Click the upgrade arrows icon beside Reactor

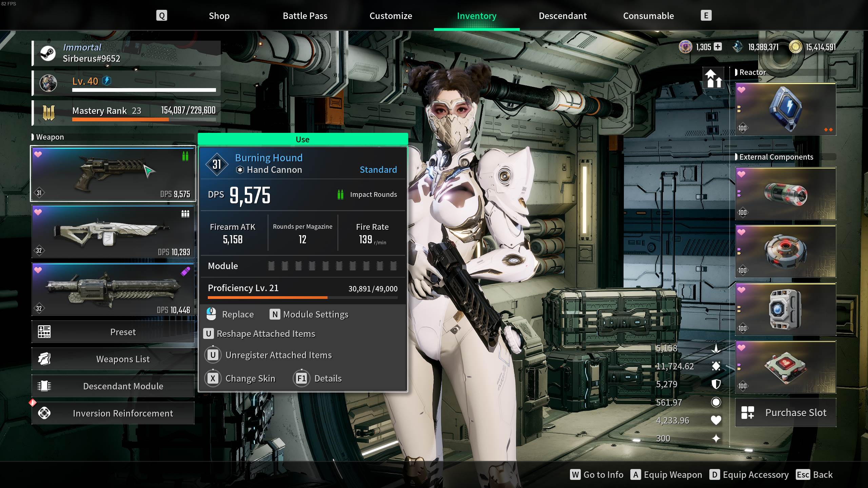[x=713, y=78]
